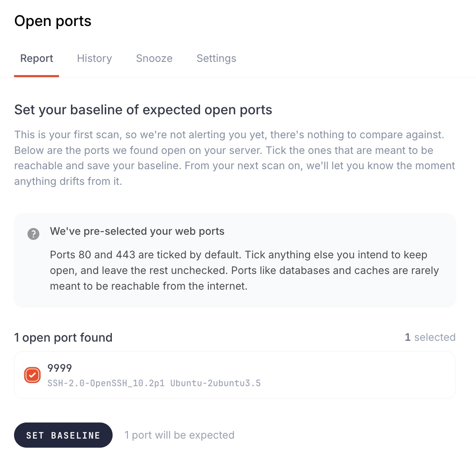Click the 'Ports 80 and 443' info paragraph

[245, 270]
